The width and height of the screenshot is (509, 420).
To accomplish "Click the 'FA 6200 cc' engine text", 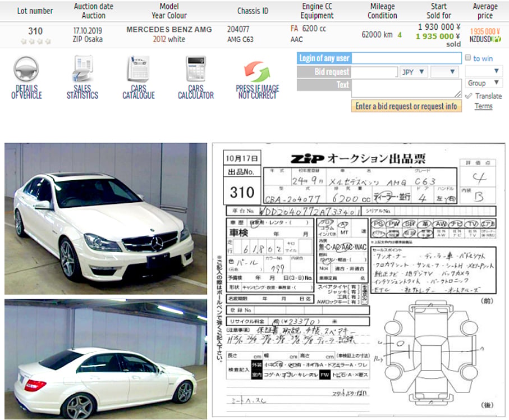I will [x=308, y=29].
